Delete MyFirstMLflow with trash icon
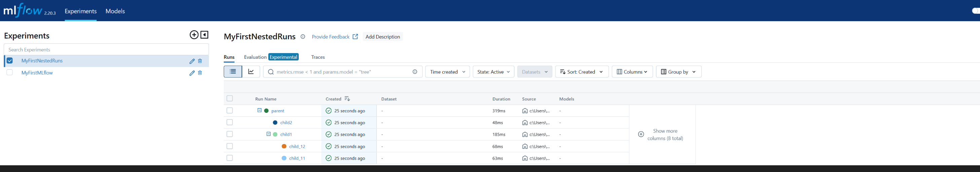The width and height of the screenshot is (980, 172). 200,73
